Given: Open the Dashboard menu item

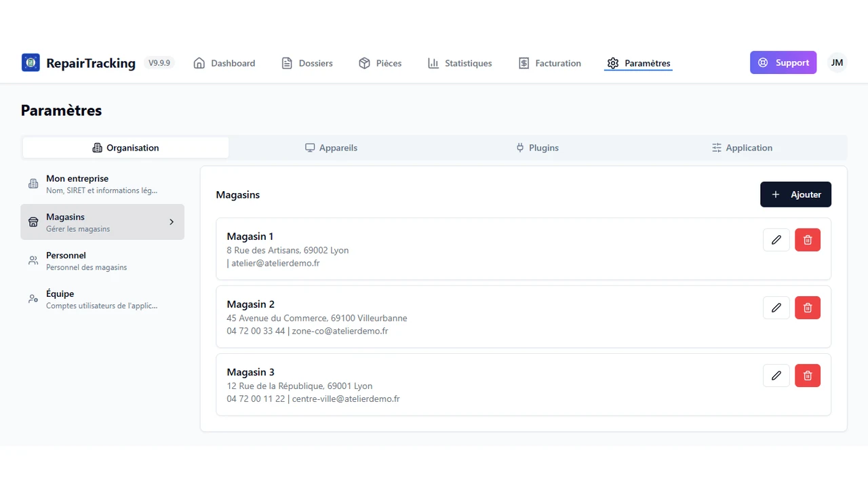Looking at the screenshot, I should tap(224, 63).
